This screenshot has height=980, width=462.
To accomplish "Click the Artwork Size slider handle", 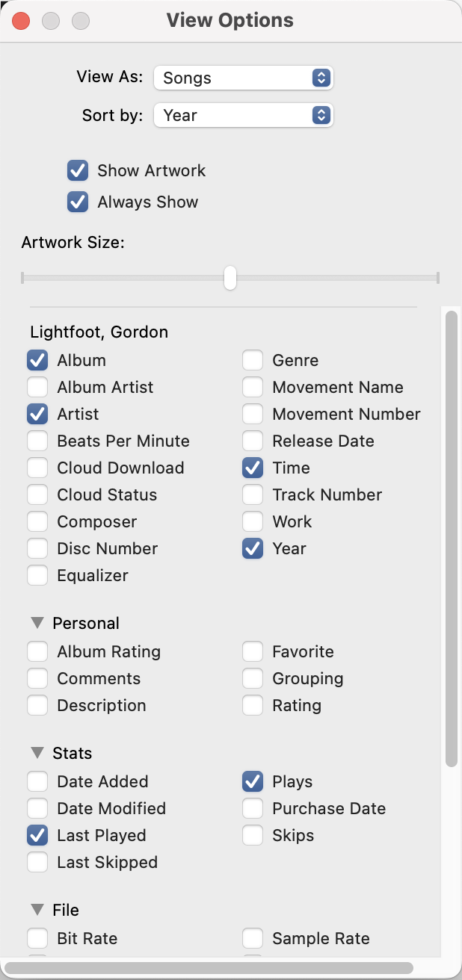I will point(230,278).
